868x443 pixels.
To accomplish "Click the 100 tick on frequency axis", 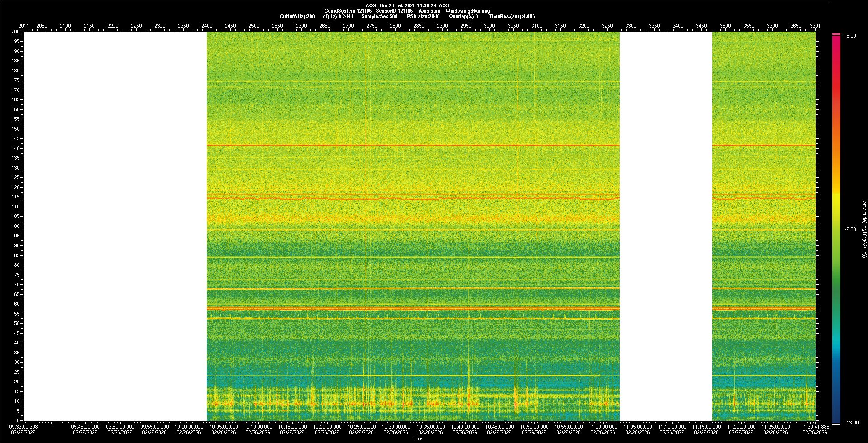I will click(x=16, y=226).
